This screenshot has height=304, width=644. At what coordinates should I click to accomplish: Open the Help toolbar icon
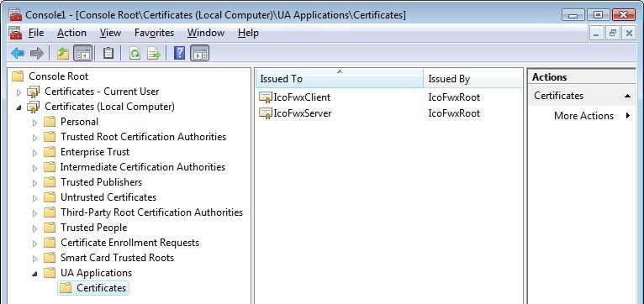tap(179, 54)
